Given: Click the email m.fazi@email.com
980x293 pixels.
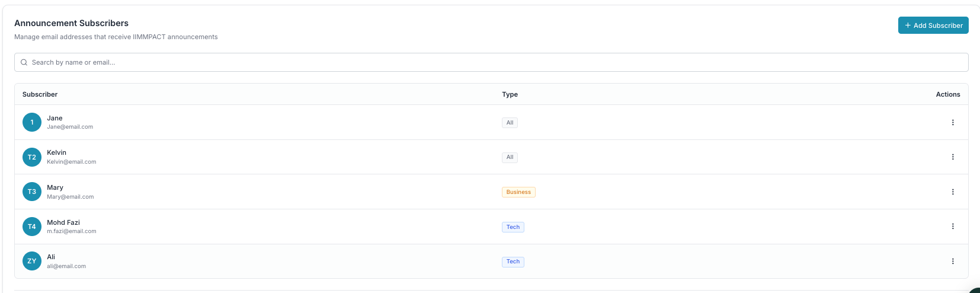Looking at the screenshot, I should coord(72,231).
